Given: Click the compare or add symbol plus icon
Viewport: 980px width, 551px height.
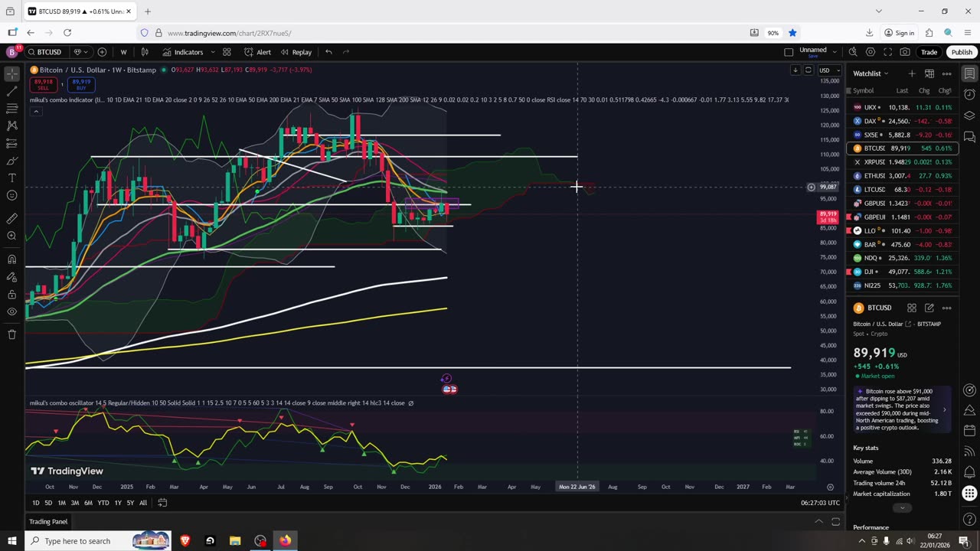Looking at the screenshot, I should coord(102,52).
